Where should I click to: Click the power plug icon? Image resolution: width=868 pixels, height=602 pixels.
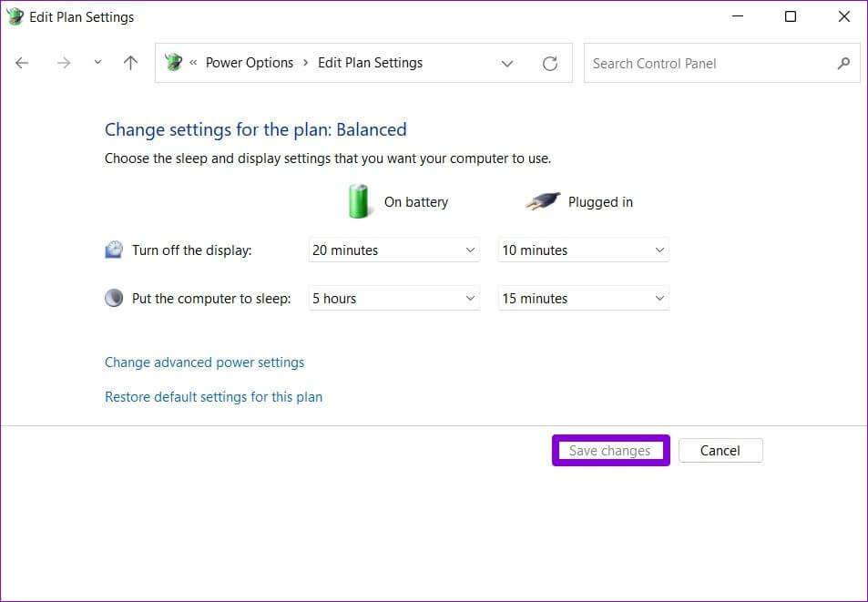(542, 202)
